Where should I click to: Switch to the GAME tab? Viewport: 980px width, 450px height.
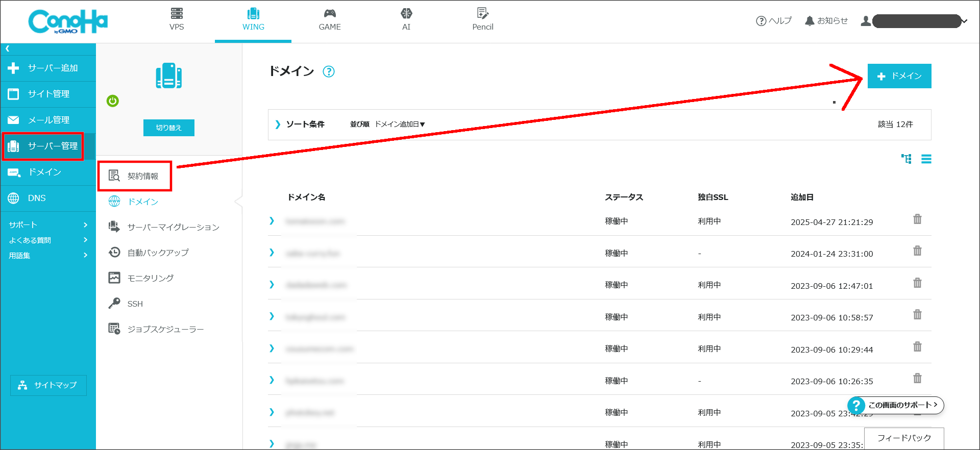click(x=330, y=20)
